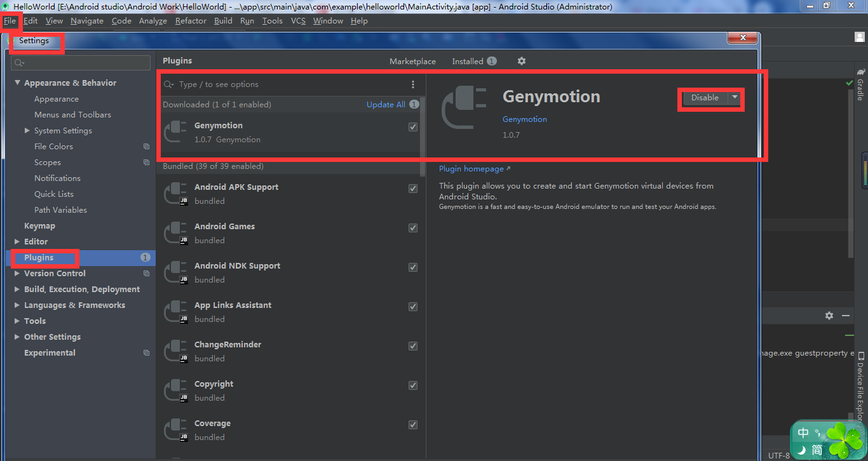Select the App Links Assistant plugin icon
The height and width of the screenshot is (461, 868).
tap(175, 312)
